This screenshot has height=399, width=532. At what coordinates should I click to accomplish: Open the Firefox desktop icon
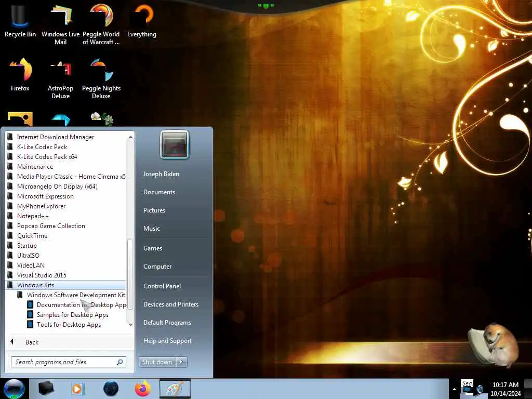pyautogui.click(x=20, y=75)
